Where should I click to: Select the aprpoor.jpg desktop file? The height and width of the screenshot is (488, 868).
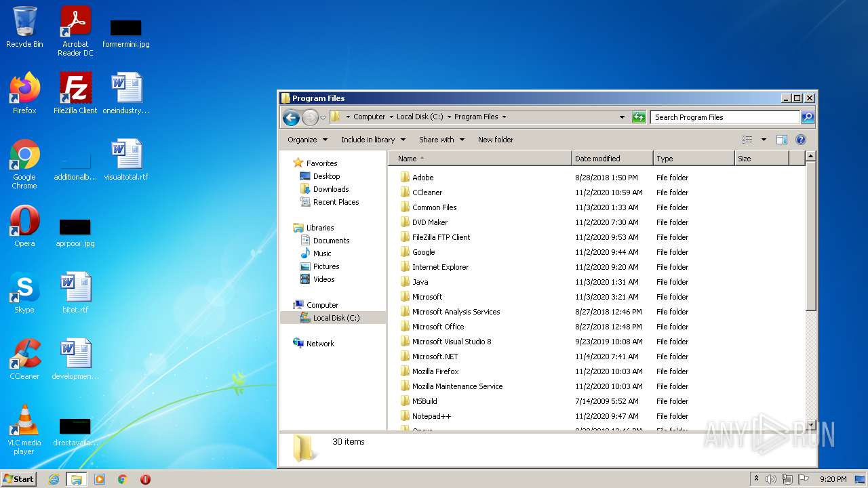(75, 232)
